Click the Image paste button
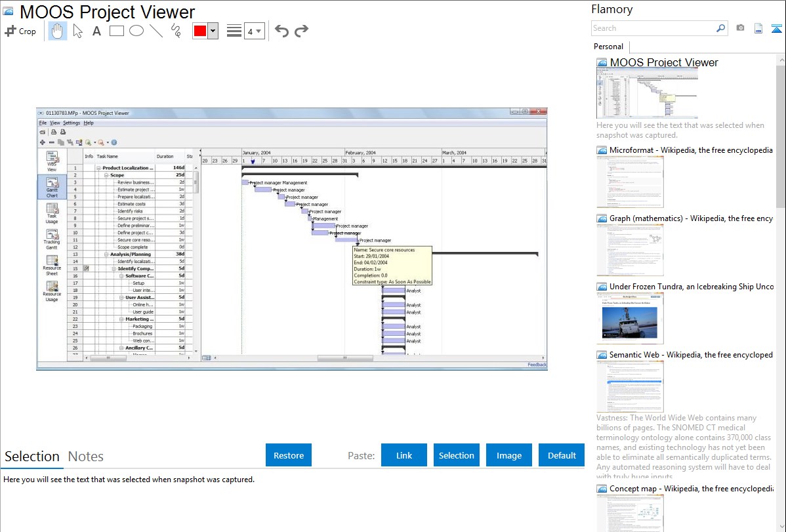This screenshot has width=786, height=532. tap(508, 455)
